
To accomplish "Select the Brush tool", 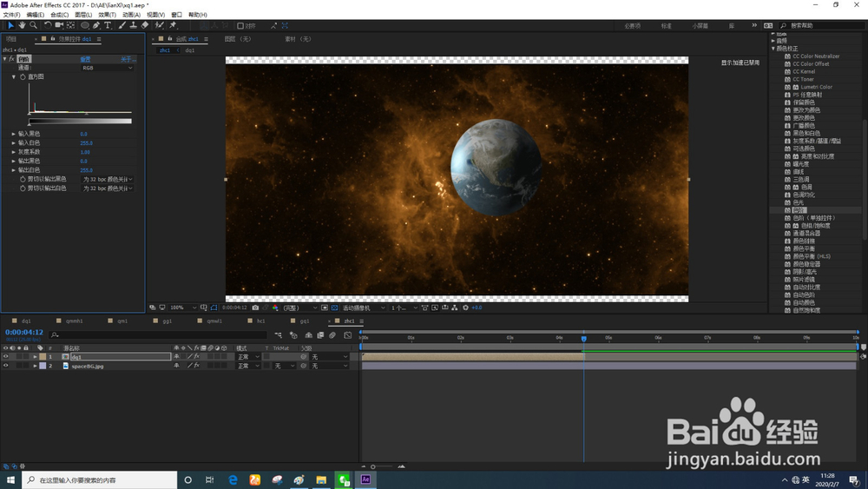I will click(x=122, y=25).
